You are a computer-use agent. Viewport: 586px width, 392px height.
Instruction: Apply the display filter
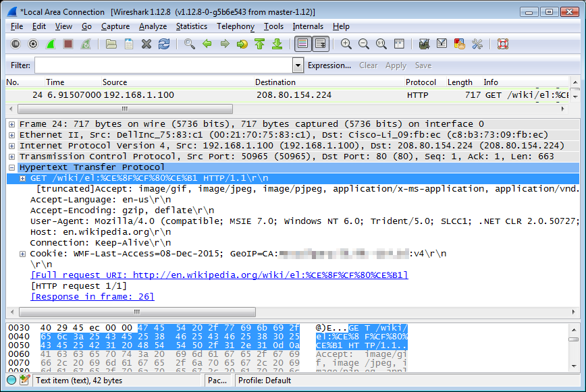pyautogui.click(x=396, y=65)
